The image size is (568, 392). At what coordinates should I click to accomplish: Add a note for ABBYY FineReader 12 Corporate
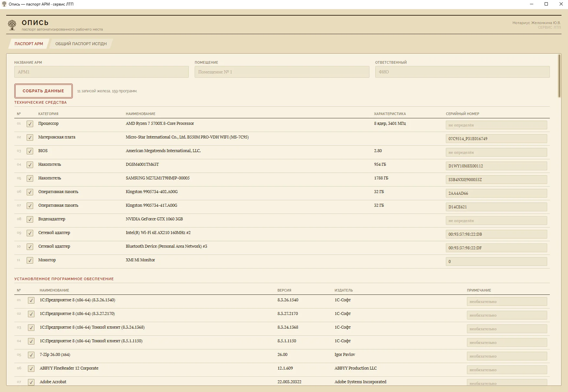[507, 370]
